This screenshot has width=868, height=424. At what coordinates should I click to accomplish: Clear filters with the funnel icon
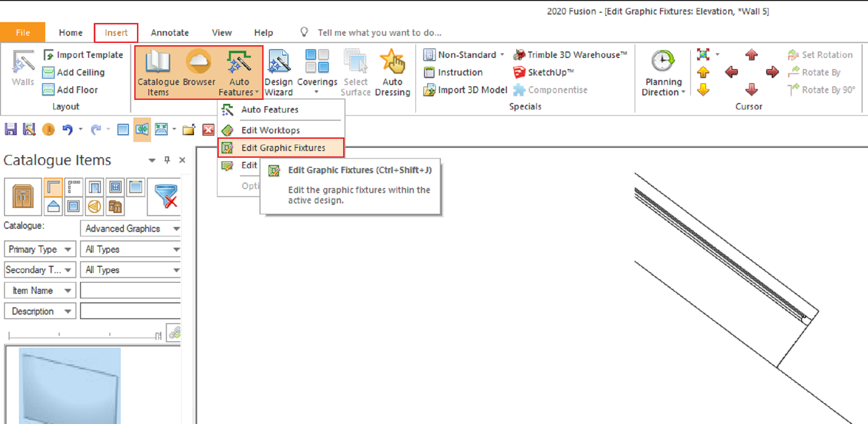165,196
